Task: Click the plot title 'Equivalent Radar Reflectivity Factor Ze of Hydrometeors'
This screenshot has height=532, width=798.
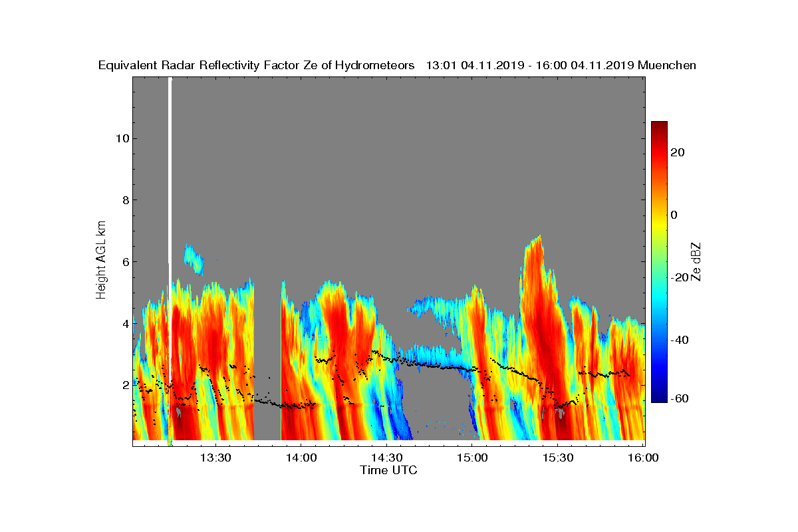Action: point(256,65)
